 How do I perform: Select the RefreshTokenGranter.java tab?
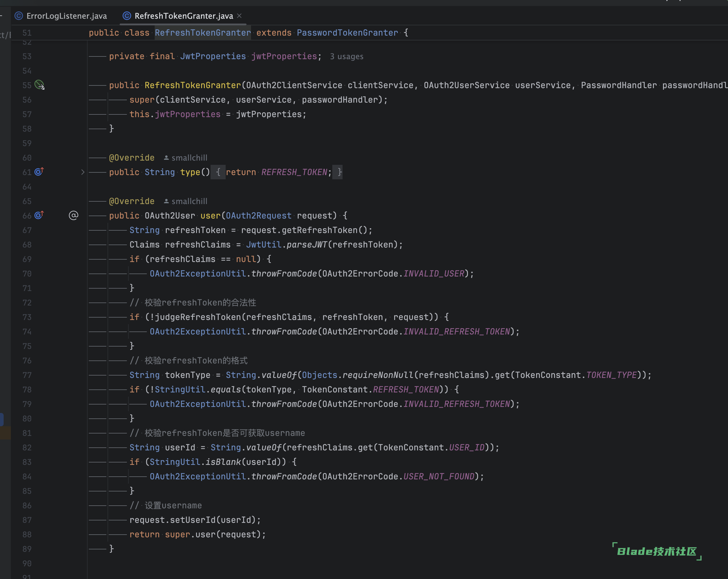[x=183, y=16]
